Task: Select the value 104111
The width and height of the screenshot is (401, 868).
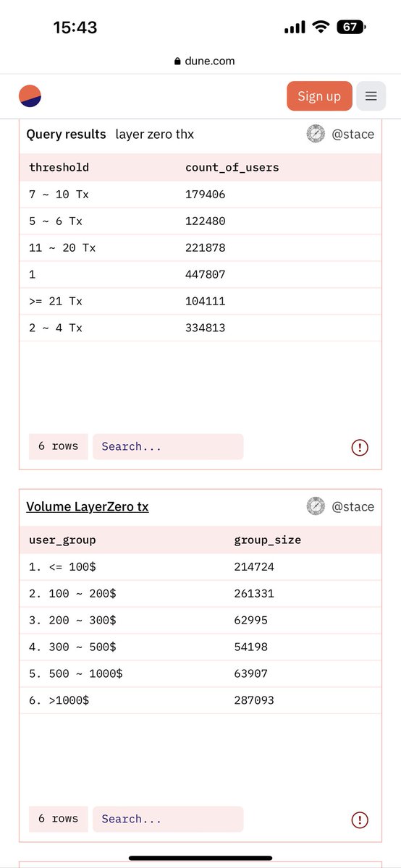Action: [x=206, y=301]
